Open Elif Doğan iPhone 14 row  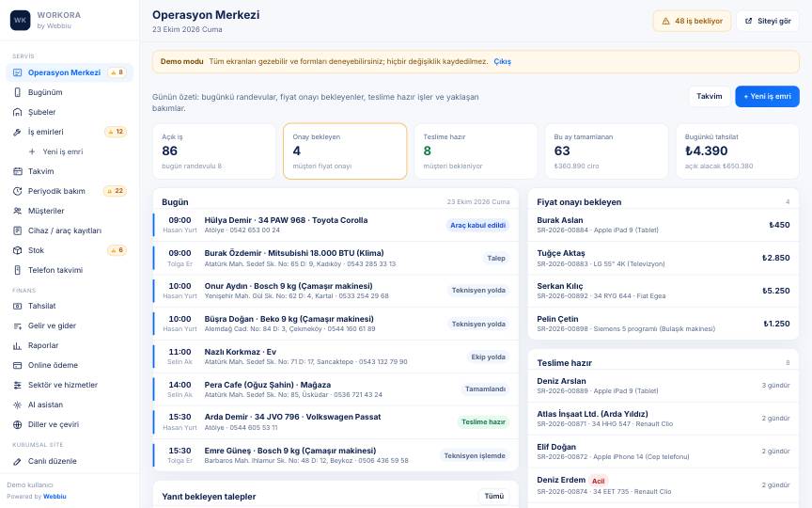coord(664,452)
